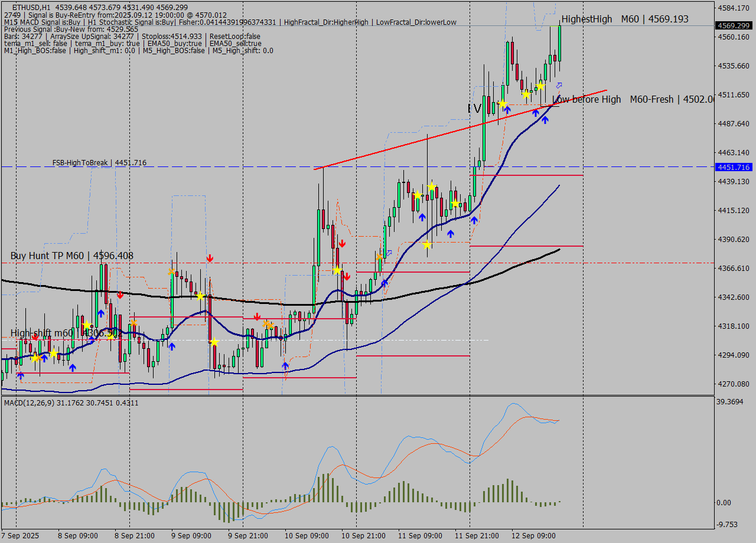Click the orange star marker near the 10 Sep rally
The width and height of the screenshot is (756, 543).
click(379, 257)
